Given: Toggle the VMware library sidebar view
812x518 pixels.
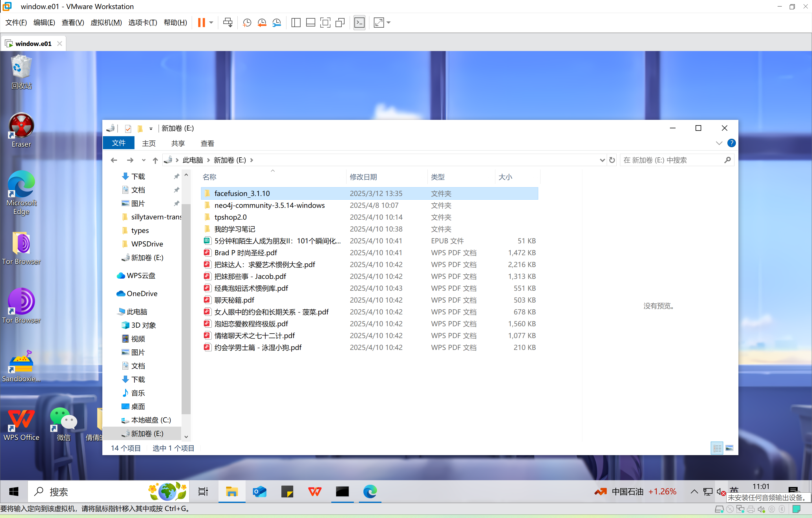Looking at the screenshot, I should point(296,23).
